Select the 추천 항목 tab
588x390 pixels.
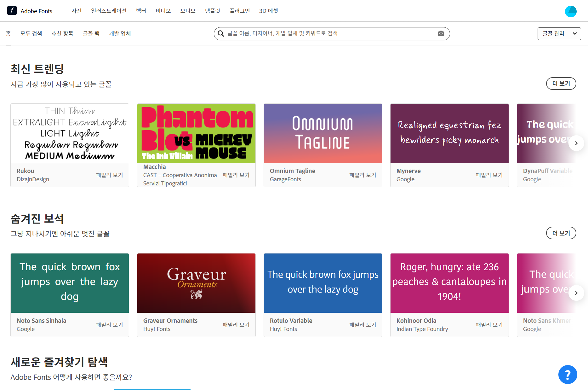[62, 34]
